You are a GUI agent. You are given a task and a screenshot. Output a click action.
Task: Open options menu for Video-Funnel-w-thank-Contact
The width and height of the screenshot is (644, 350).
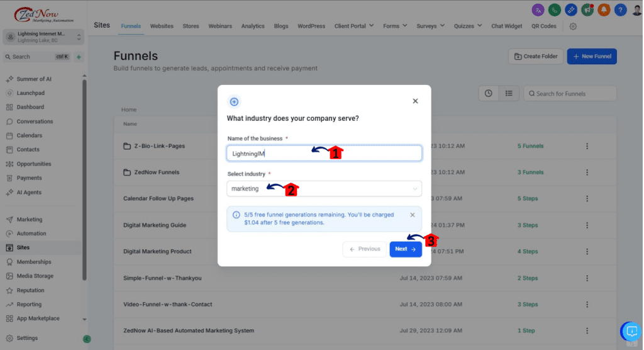(587, 304)
